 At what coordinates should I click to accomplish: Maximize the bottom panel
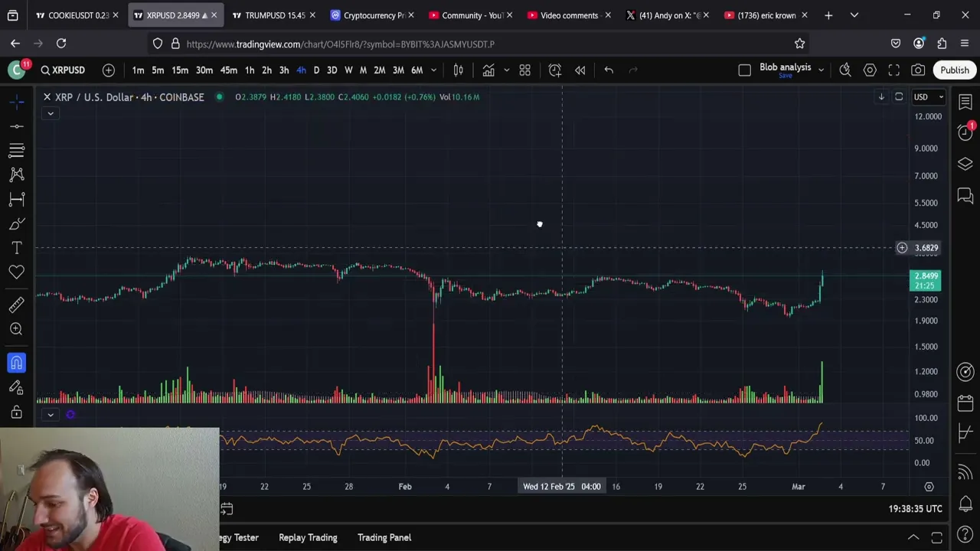click(936, 537)
